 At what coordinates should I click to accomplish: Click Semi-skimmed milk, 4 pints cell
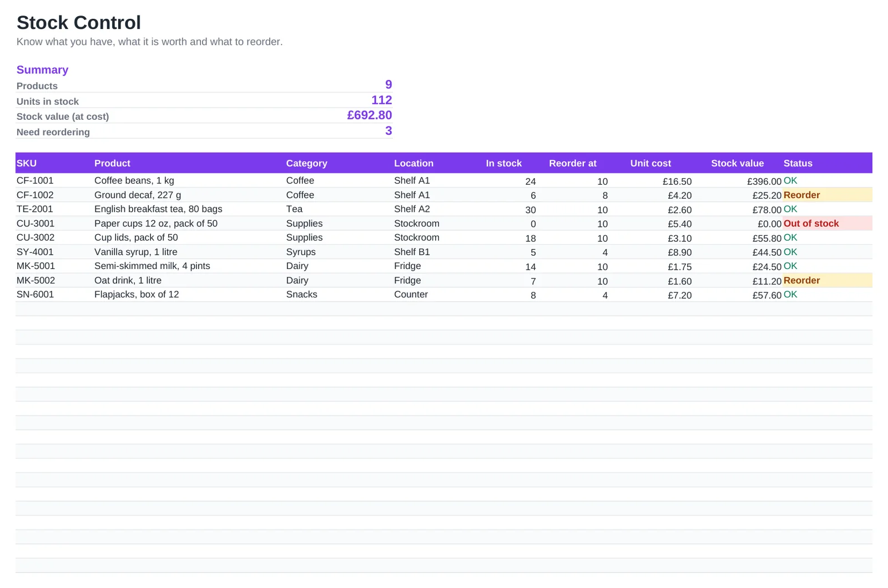(152, 266)
